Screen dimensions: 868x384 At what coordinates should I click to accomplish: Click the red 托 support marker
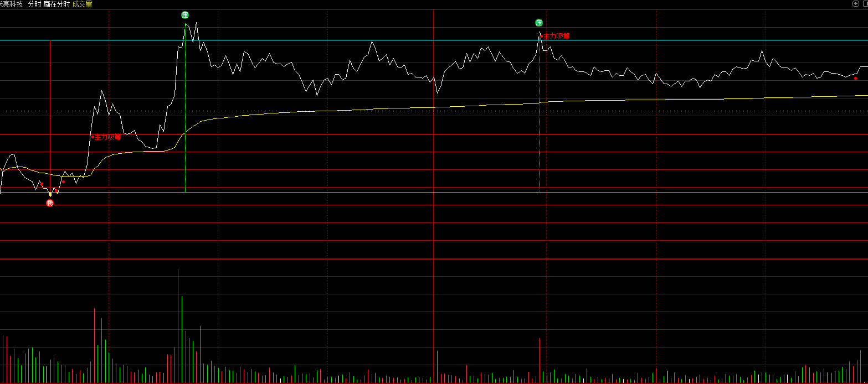(50, 203)
